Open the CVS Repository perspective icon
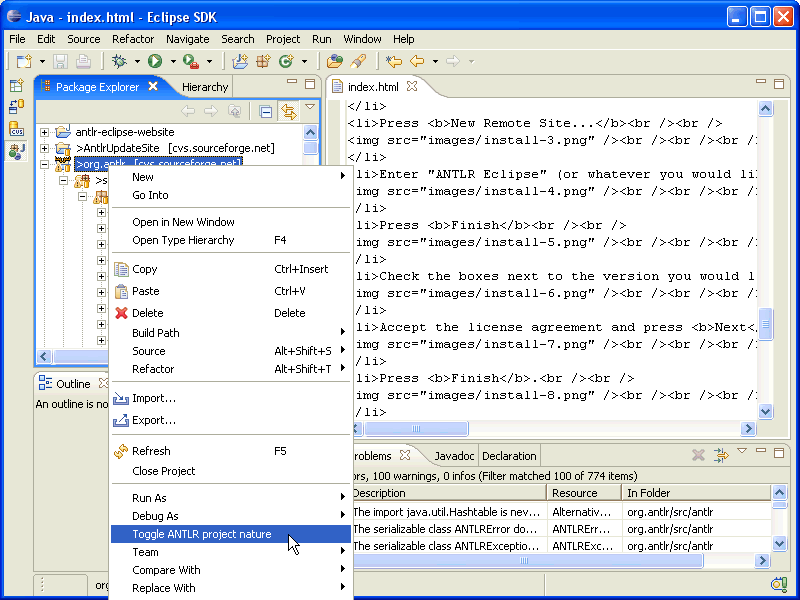The height and width of the screenshot is (600, 800). coord(16,129)
